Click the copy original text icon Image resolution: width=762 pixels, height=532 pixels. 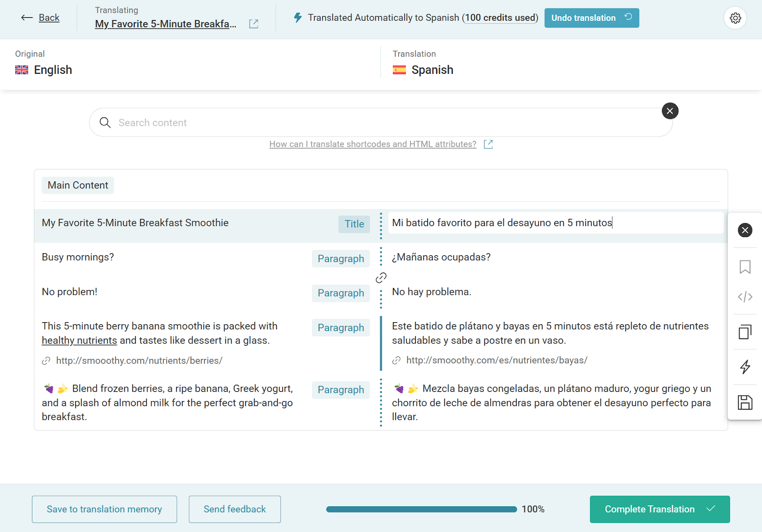[x=745, y=332]
